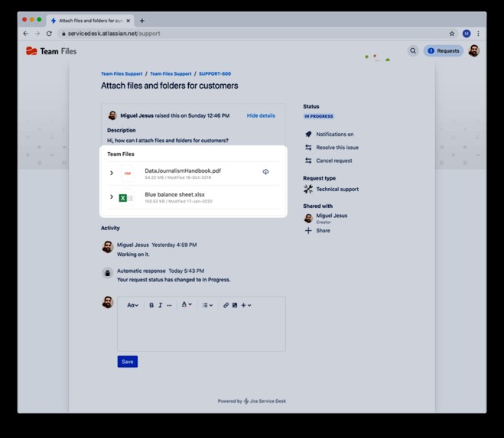The width and height of the screenshot is (504, 438).
Task: Click Miguel Jesus avatar on 'Working on it' comment
Action: [108, 247]
